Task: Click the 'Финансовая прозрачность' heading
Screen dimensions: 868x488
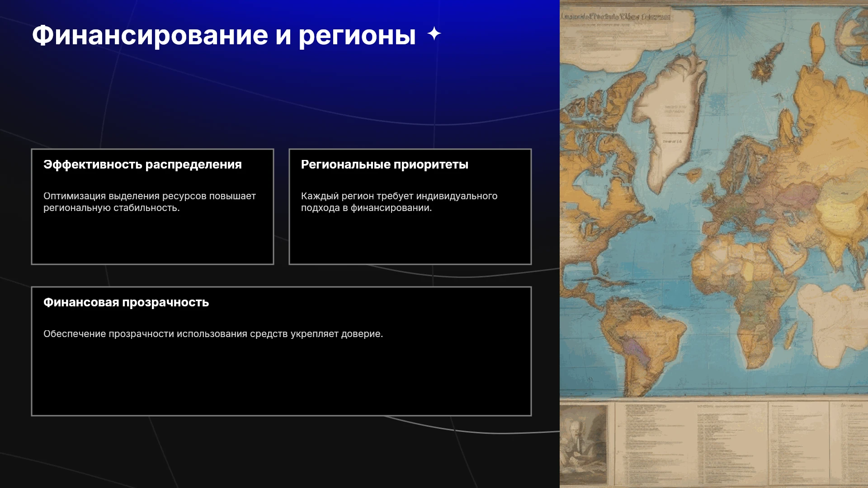Action: click(x=126, y=302)
